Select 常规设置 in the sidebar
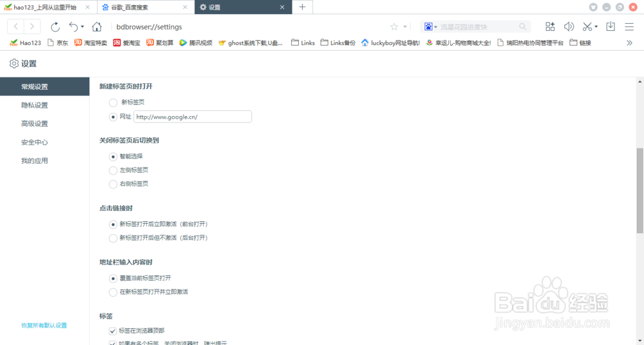Screen dimensions: 644x345 44,87
